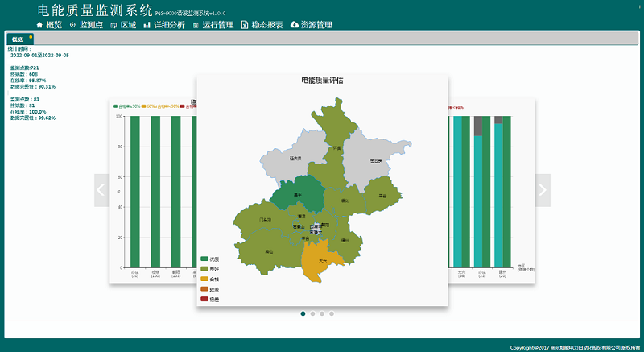This screenshot has height=352, width=644.
Task: Jump to the last carousel pagination dot
Action: (332, 313)
